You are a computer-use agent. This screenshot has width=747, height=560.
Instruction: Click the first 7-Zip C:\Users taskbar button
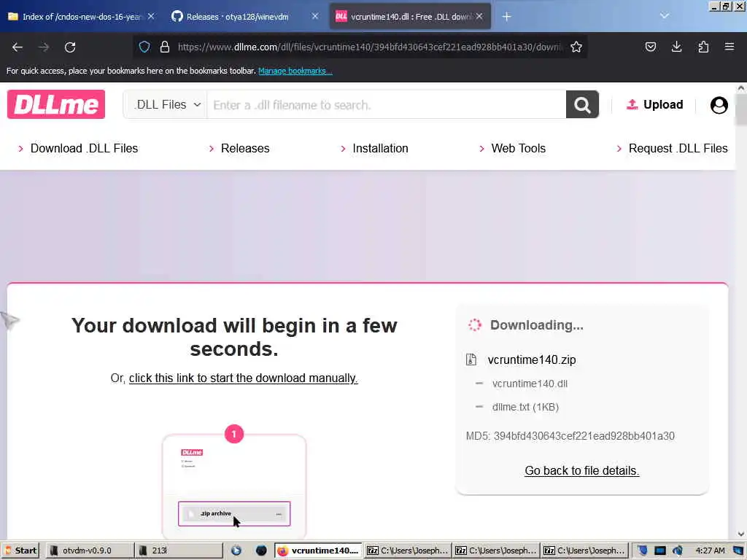407,551
